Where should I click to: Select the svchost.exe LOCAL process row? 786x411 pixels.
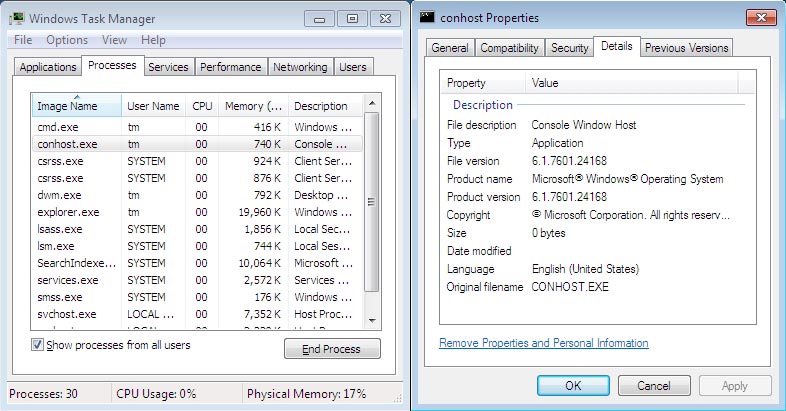(197, 314)
